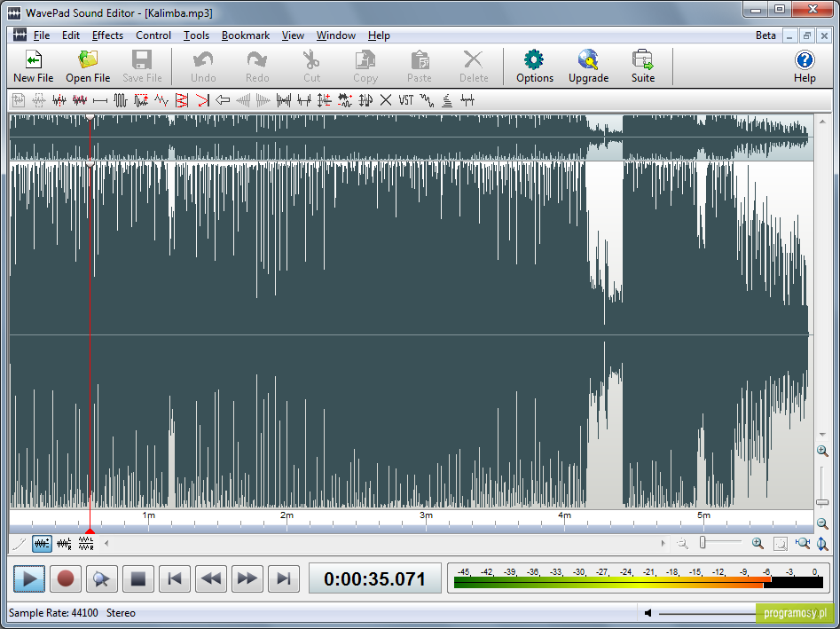
Task: Open the View menu
Action: tap(293, 35)
